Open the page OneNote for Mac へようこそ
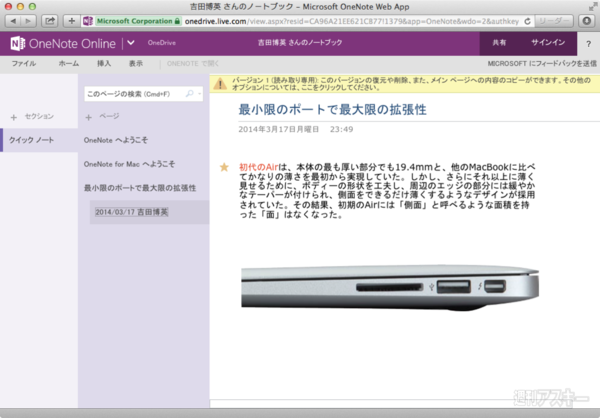The image size is (600, 418). pos(129,164)
